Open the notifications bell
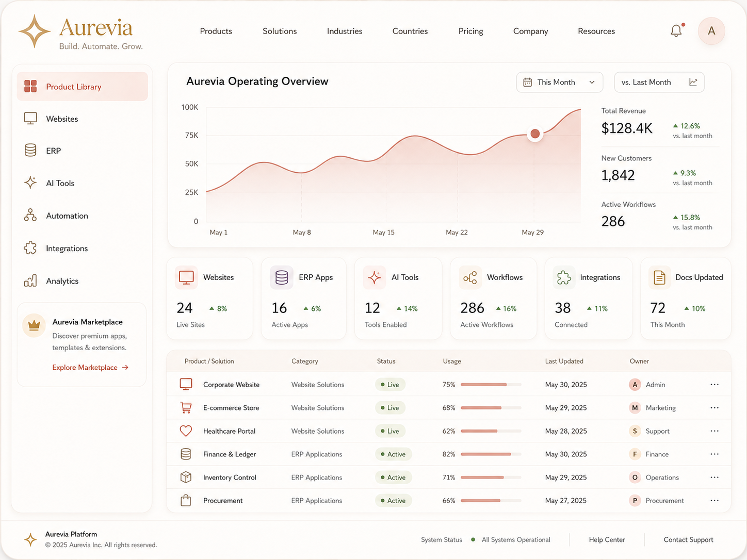The height and width of the screenshot is (560, 747). coord(676,31)
